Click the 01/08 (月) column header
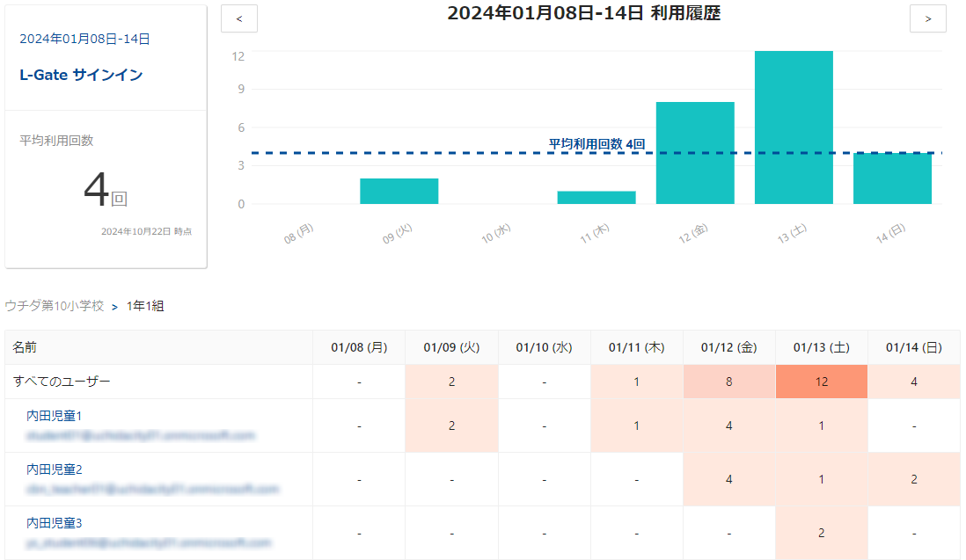Viewport: 966px width, 560px height. tap(359, 347)
